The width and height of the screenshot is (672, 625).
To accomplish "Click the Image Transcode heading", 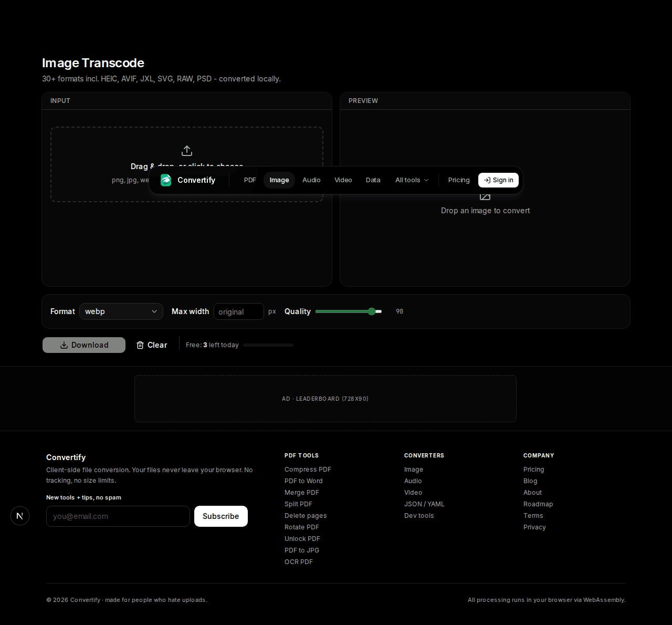I will (x=93, y=63).
